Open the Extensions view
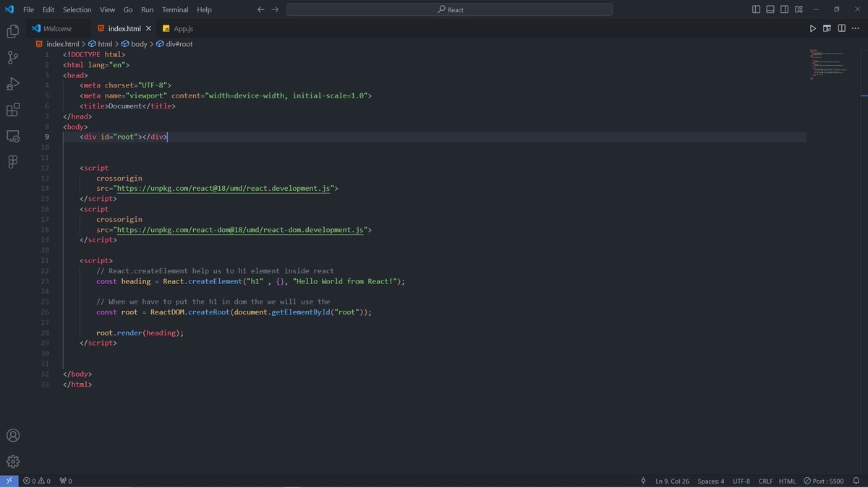The width and height of the screenshot is (868, 488). (12, 110)
